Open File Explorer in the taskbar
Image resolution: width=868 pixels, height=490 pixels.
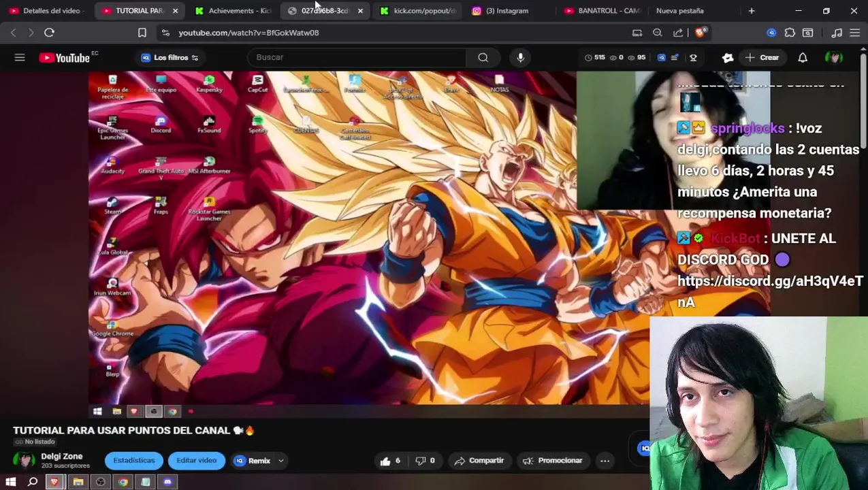click(78, 482)
